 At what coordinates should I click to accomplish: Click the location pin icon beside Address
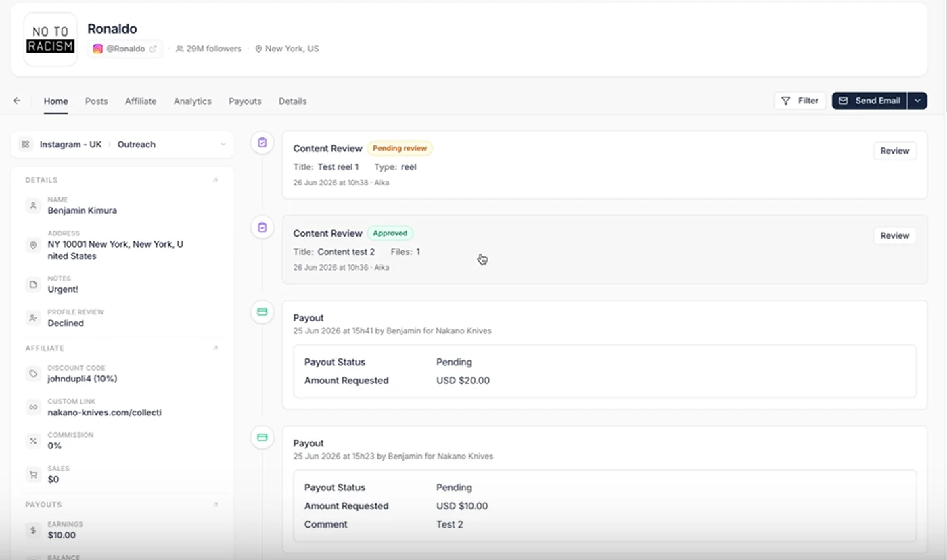coord(33,245)
